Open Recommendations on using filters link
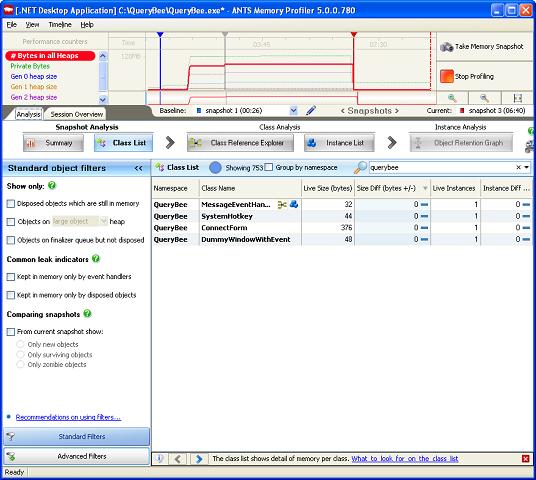Image resolution: width=536 pixels, height=480 pixels. (68, 417)
